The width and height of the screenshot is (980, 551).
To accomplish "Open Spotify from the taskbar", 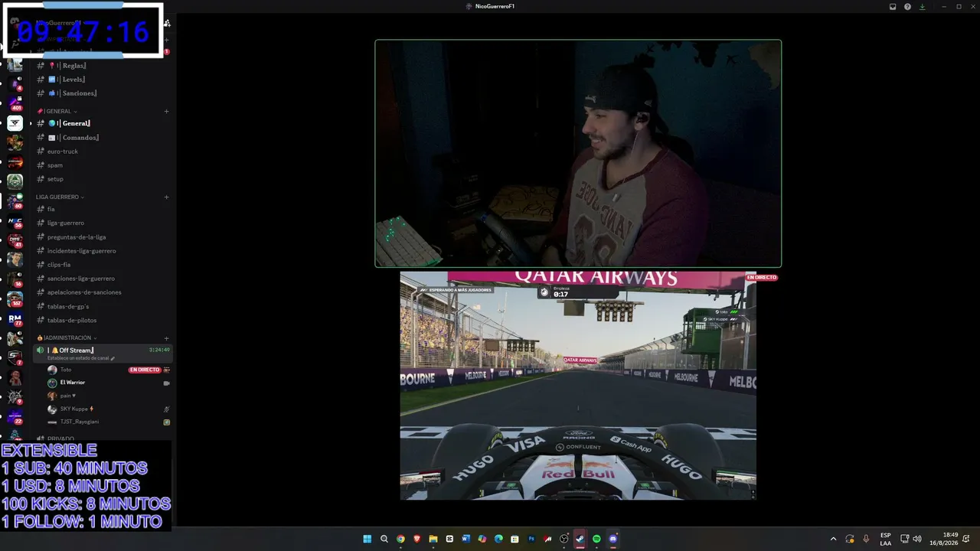I will pos(596,539).
